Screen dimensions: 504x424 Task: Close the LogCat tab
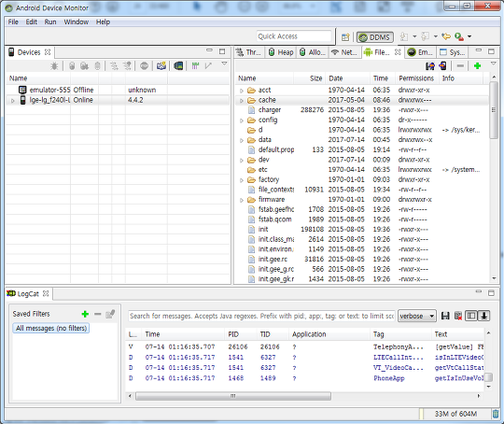(x=46, y=293)
